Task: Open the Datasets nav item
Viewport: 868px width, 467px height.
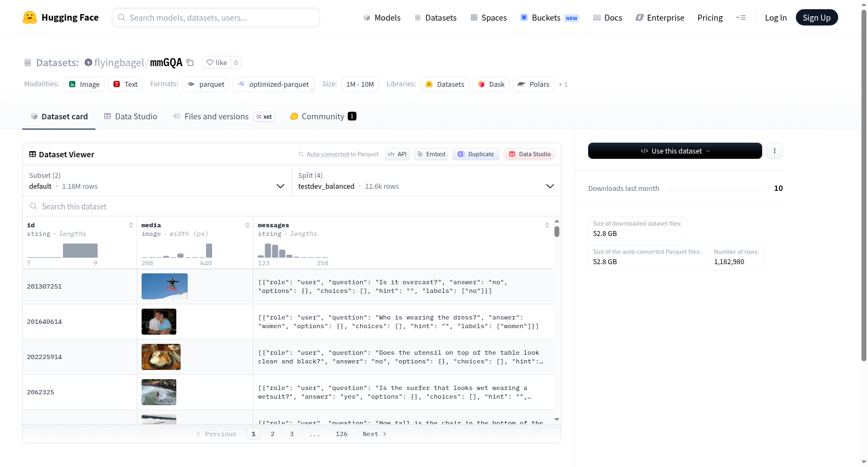Action: pos(435,18)
